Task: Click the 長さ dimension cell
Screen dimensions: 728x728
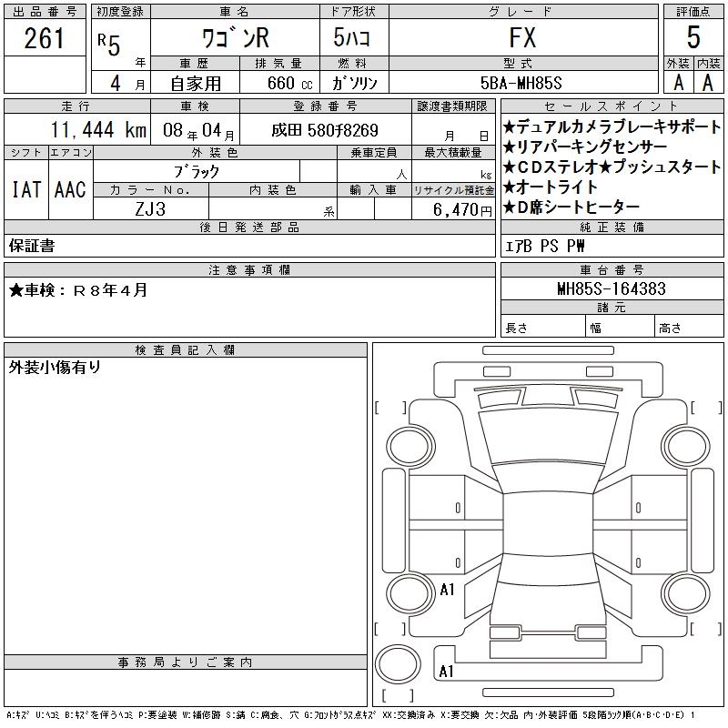Action: pyautogui.click(x=542, y=328)
